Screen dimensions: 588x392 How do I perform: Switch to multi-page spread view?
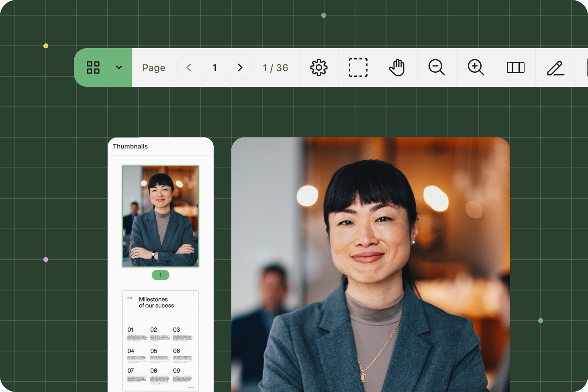[x=515, y=67]
